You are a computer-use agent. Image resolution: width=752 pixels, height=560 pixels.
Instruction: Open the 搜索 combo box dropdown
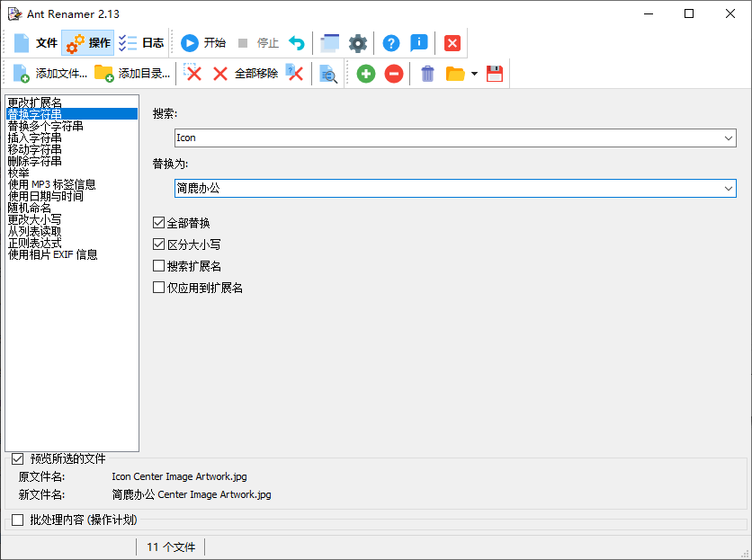tap(727, 138)
